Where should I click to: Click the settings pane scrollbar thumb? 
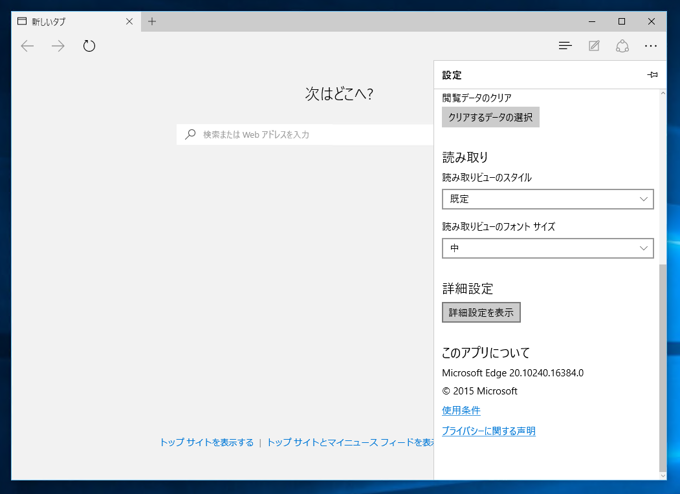(662, 367)
